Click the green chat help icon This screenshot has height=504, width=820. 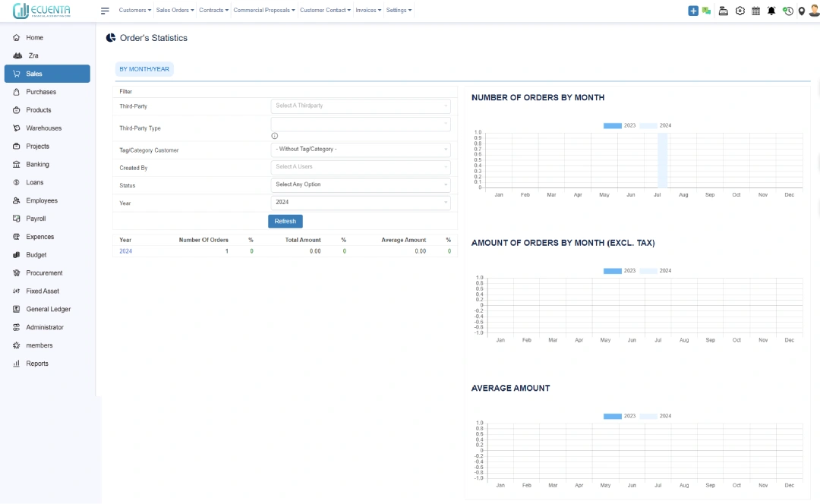click(x=707, y=11)
